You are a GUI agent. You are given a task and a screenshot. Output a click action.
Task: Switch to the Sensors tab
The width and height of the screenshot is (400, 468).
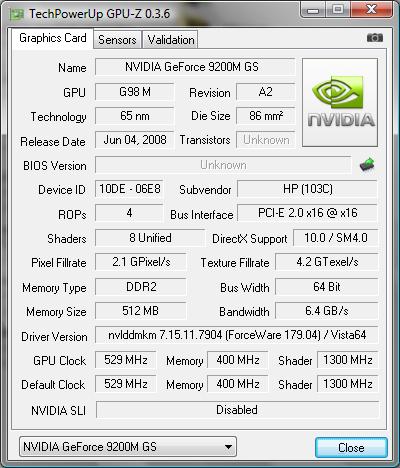point(117,40)
